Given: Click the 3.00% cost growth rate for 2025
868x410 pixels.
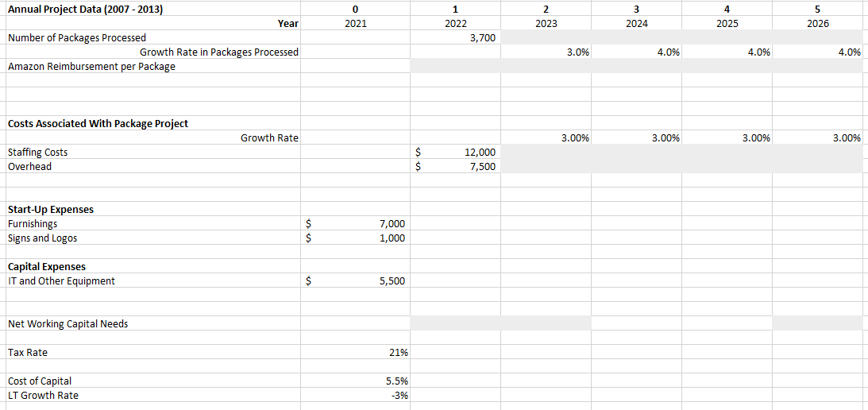Looking at the screenshot, I should click(x=756, y=137).
